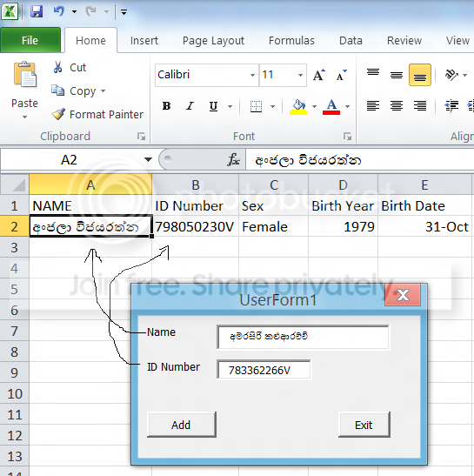Expand the font size dropdown
Image resolution: width=474 pixels, height=476 pixels.
coord(300,75)
